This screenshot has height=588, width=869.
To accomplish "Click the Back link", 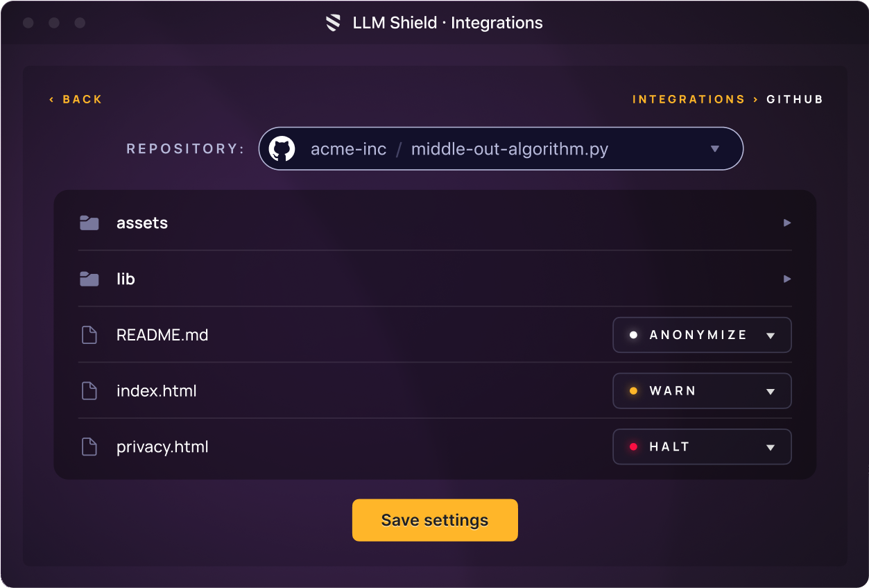I will point(76,99).
